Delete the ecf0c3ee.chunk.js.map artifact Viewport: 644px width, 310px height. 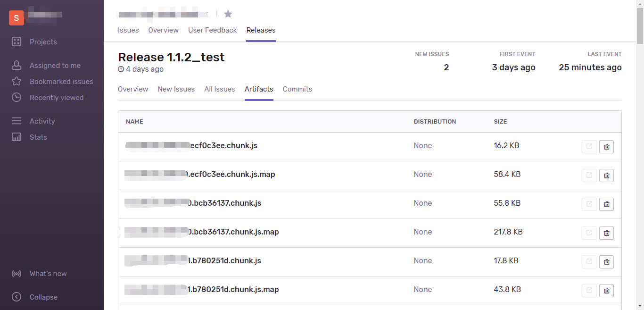pyautogui.click(x=606, y=176)
